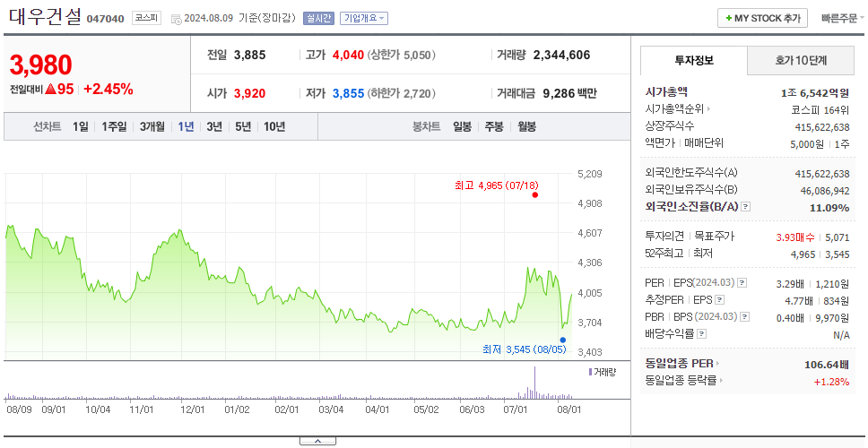868x448 pixels.
Task: Click the 대우건설 stock name
Action: [46, 16]
